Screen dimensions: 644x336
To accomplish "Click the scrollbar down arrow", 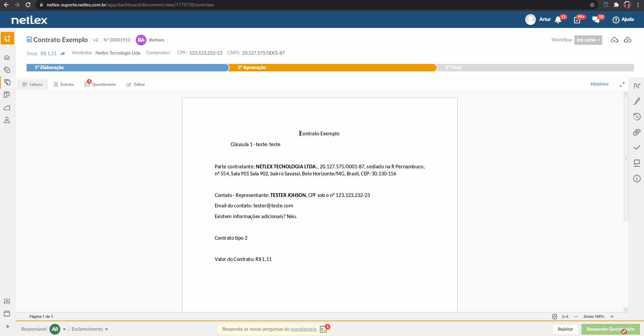I will tap(626, 310).
